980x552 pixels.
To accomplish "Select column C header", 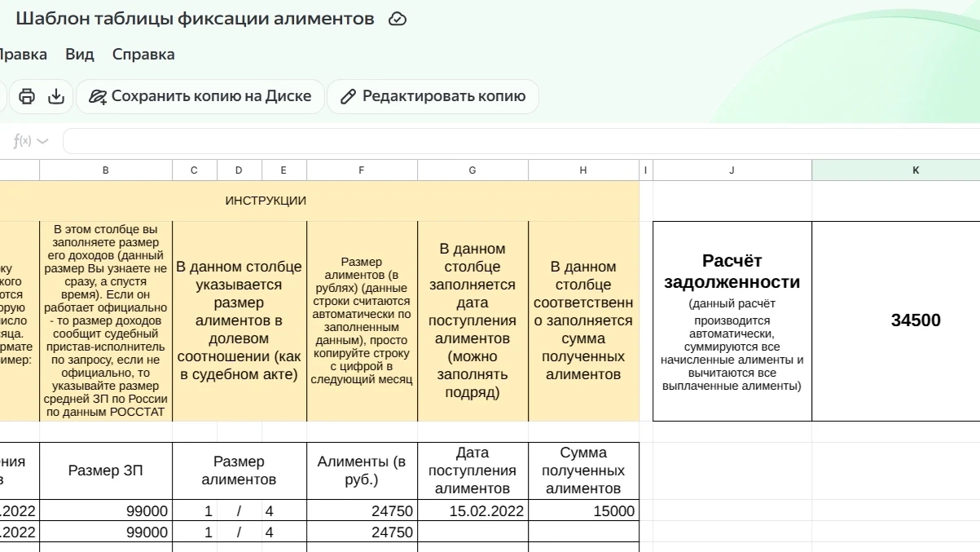I will pos(195,170).
